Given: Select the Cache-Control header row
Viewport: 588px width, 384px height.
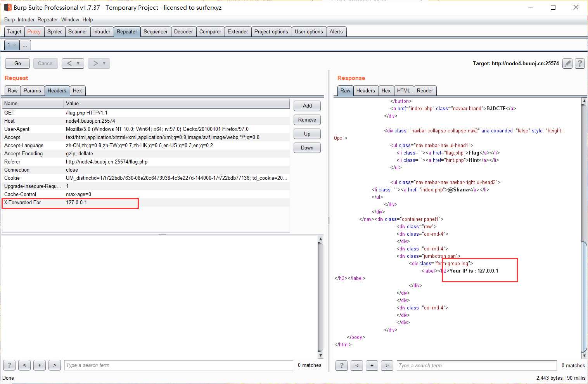Looking at the screenshot, I should click(146, 194).
